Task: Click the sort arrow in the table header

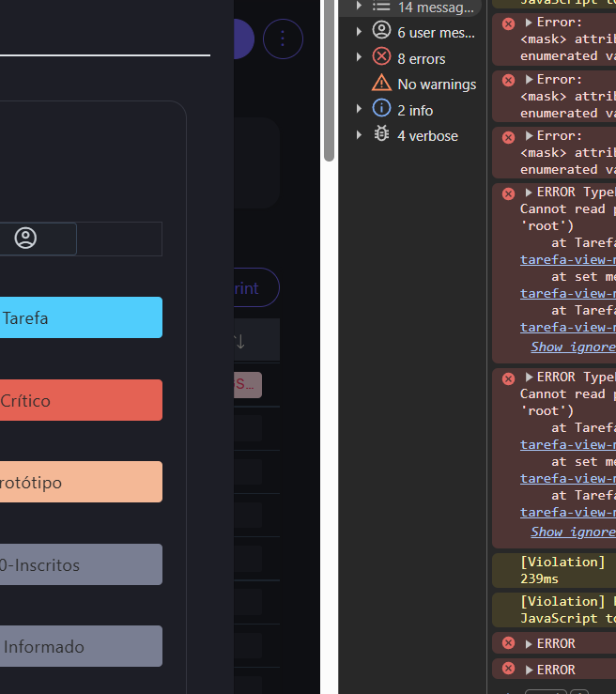Action: (240, 341)
